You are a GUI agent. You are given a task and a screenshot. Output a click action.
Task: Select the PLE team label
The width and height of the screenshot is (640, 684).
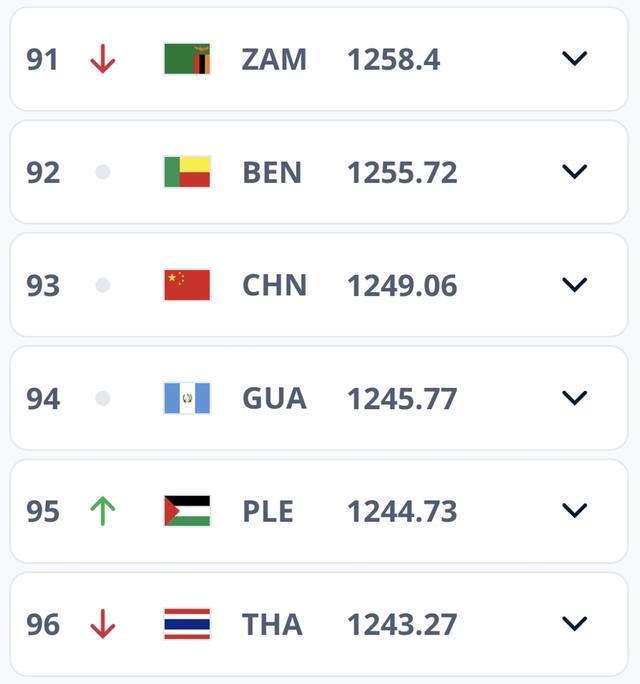(268, 512)
